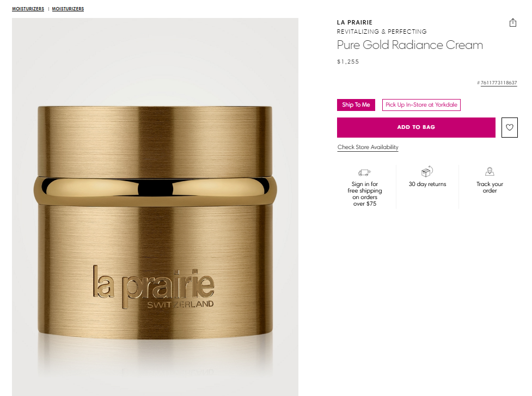Image resolution: width=532 pixels, height=396 pixels.
Task: Select the Ship To Me option
Action: 356,105
